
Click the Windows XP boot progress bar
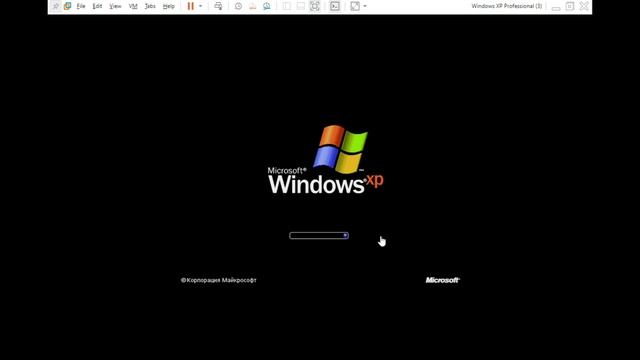(x=319, y=236)
